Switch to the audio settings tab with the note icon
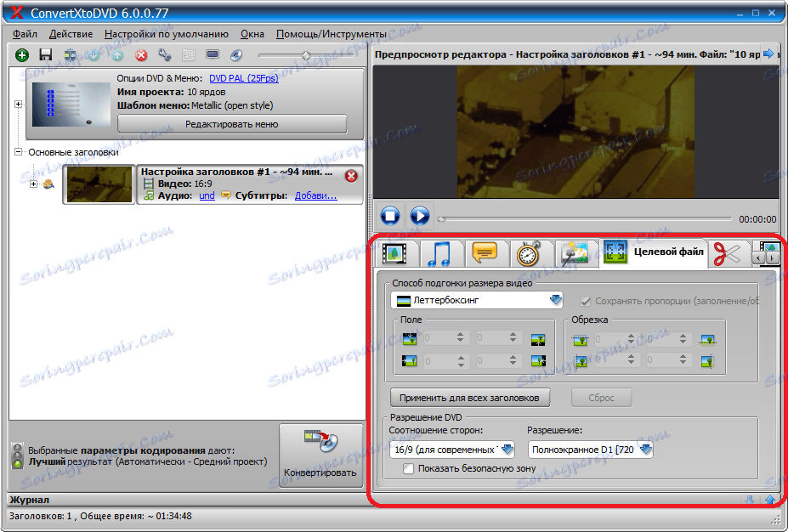The height and width of the screenshot is (532, 788). tap(437, 252)
